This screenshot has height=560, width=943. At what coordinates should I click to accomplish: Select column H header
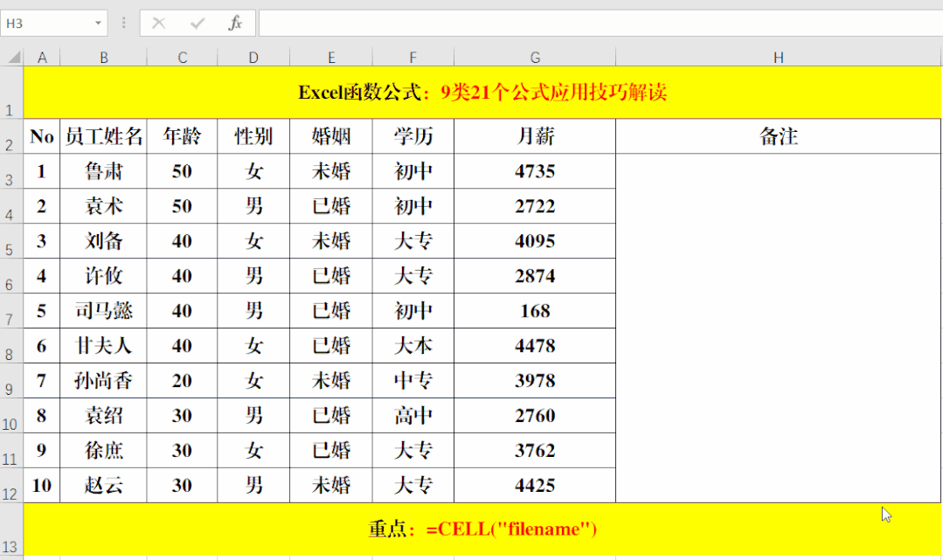778,57
